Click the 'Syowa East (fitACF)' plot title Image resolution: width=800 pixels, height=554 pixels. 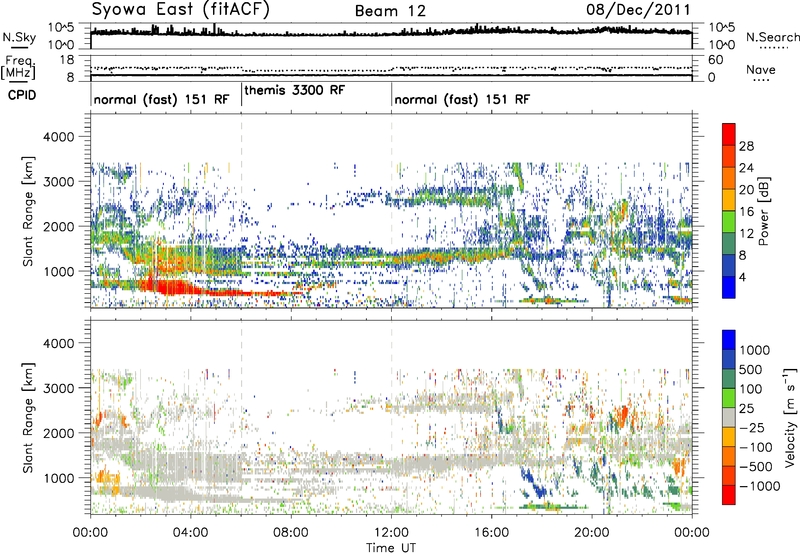180,10
